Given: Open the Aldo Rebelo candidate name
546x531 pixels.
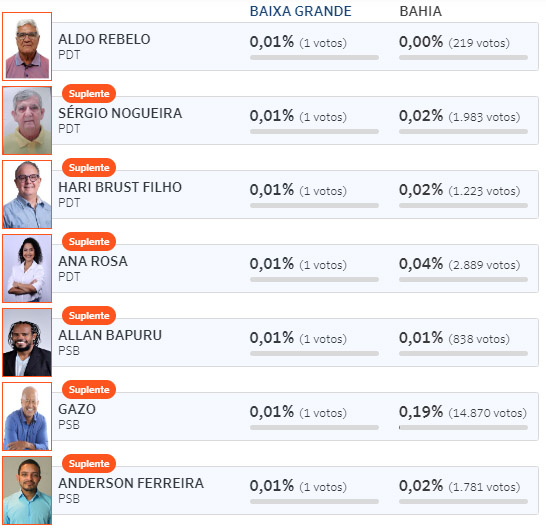Looking at the screenshot, I should point(104,39).
